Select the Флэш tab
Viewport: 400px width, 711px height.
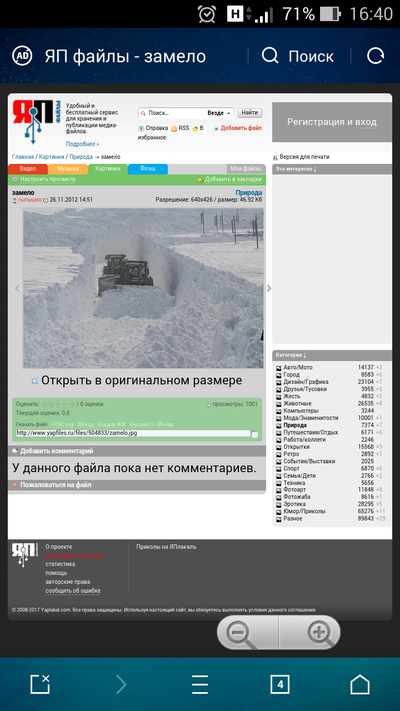tap(147, 169)
